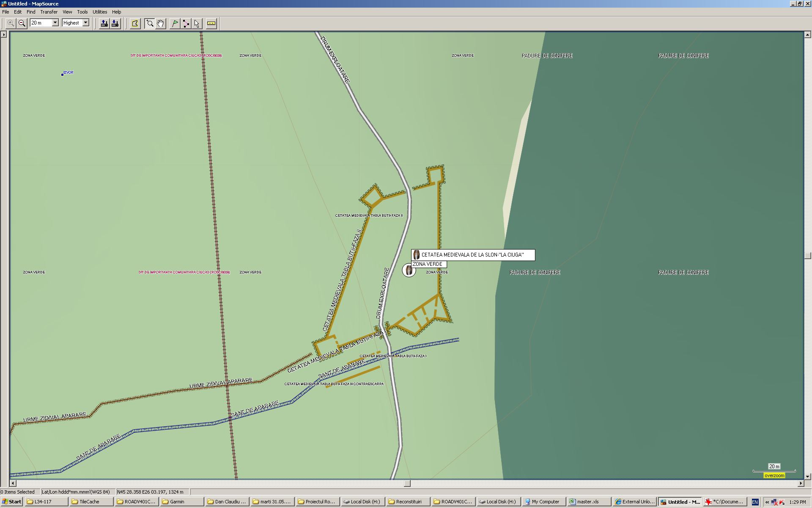
Task: Open the Dan Claudiu taskbar folder
Action: pos(227,502)
